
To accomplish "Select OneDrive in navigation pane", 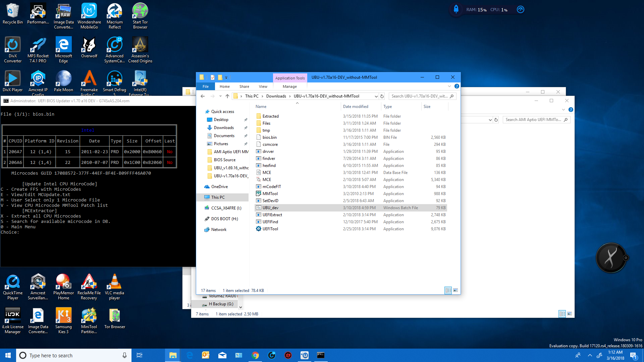I will [219, 187].
